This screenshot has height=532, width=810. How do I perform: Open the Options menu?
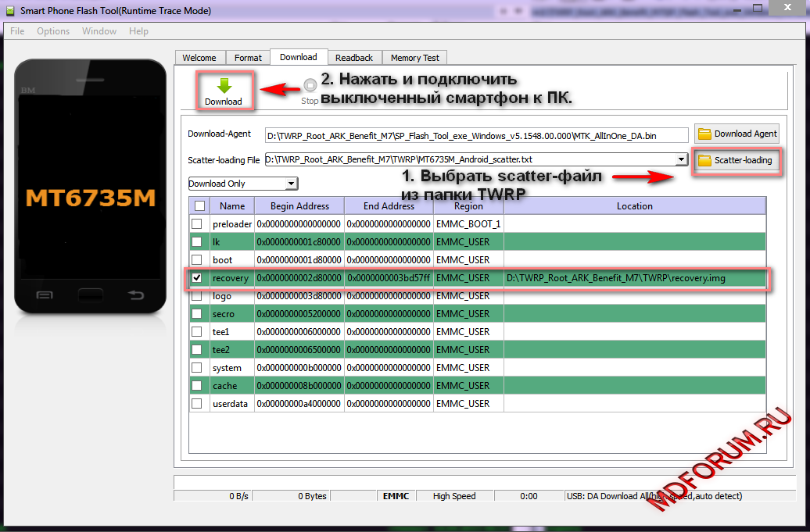point(53,31)
